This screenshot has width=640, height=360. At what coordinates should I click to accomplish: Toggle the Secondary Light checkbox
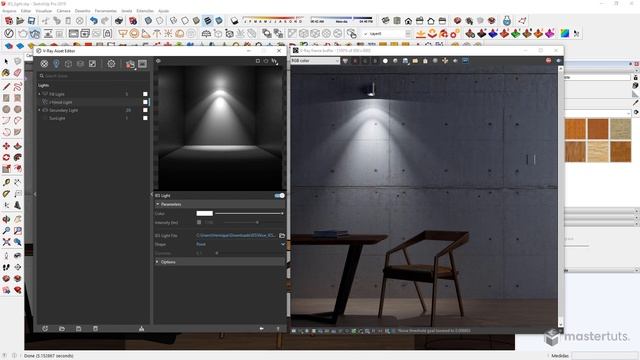tap(145, 110)
